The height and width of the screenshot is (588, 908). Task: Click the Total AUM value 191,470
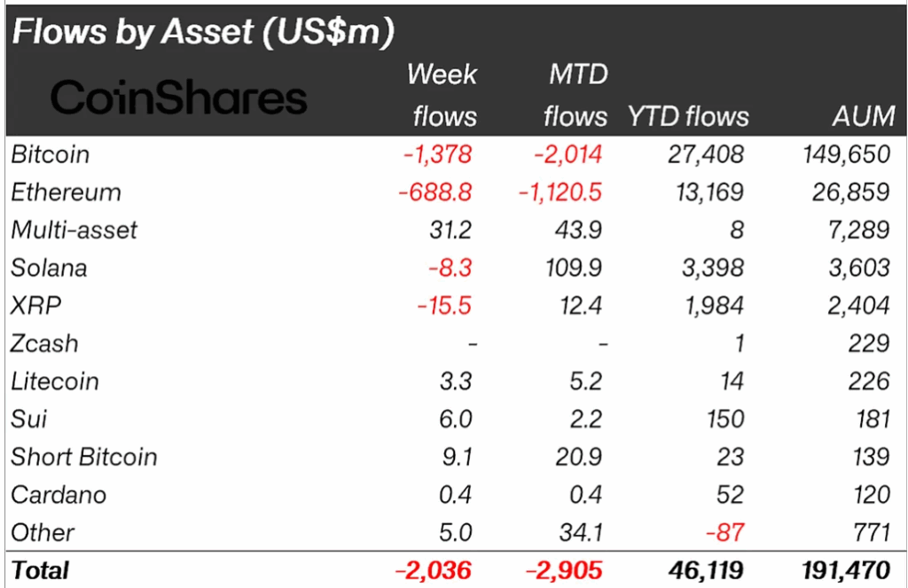[841, 569]
